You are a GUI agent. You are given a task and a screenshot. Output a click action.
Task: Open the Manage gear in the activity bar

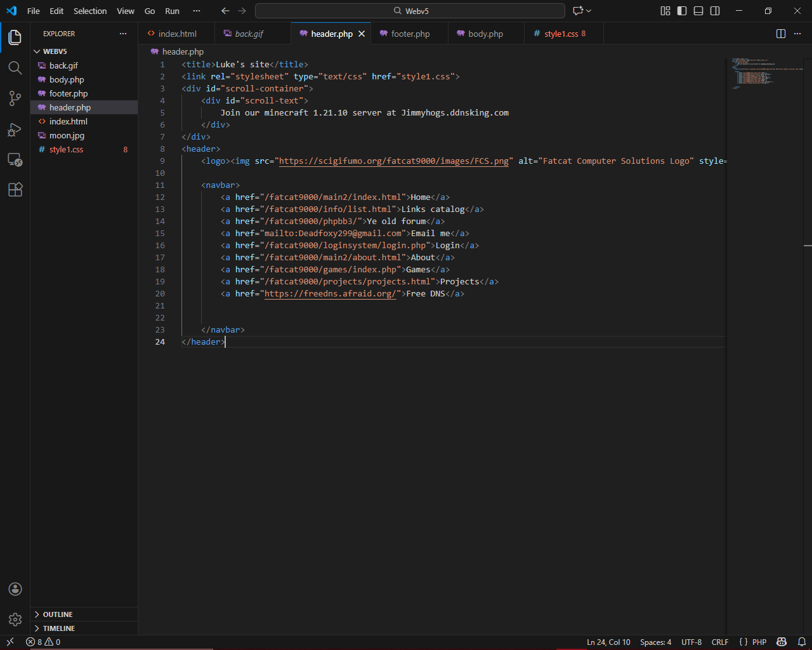[15, 620]
